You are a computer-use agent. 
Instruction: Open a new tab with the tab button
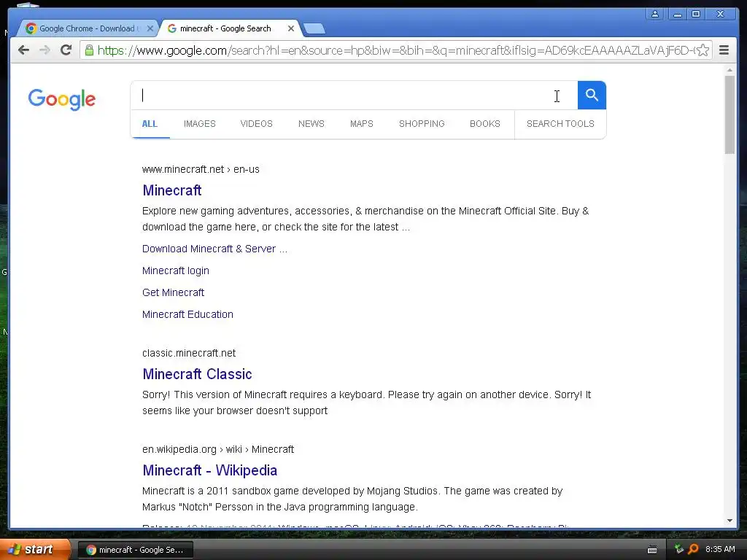point(314,29)
